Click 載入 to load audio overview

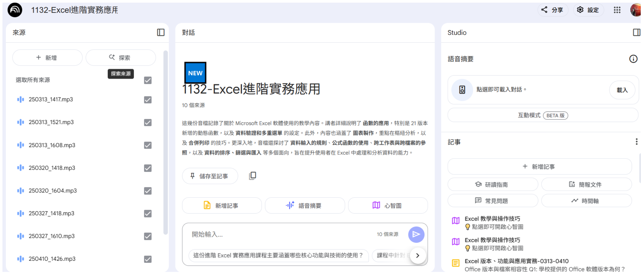pos(622,90)
